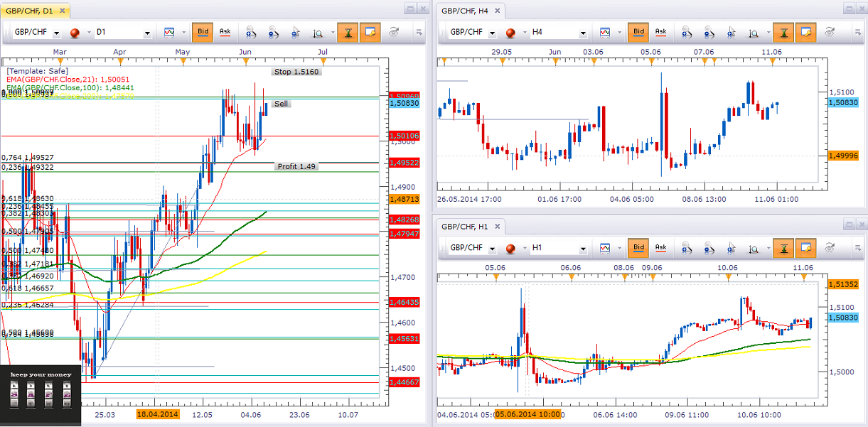Viewport: 868px width, 427px height.
Task: Toggle the Bid price display on the D1 chart
Action: coord(204,33)
